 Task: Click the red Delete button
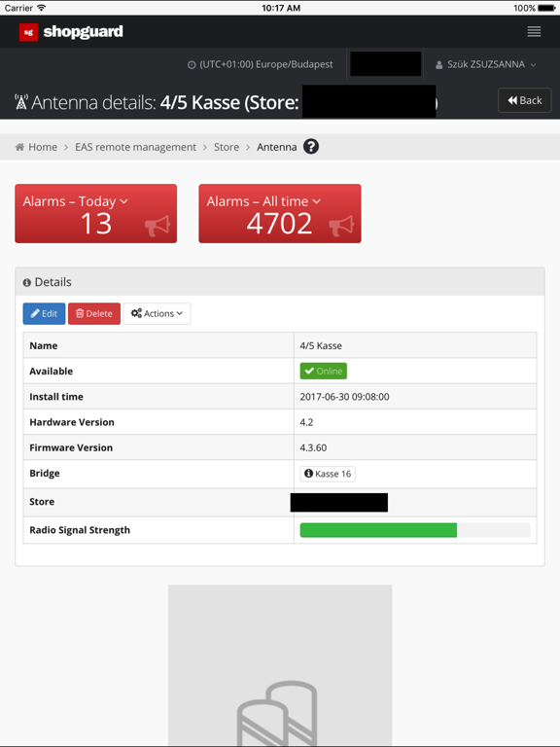point(93,313)
